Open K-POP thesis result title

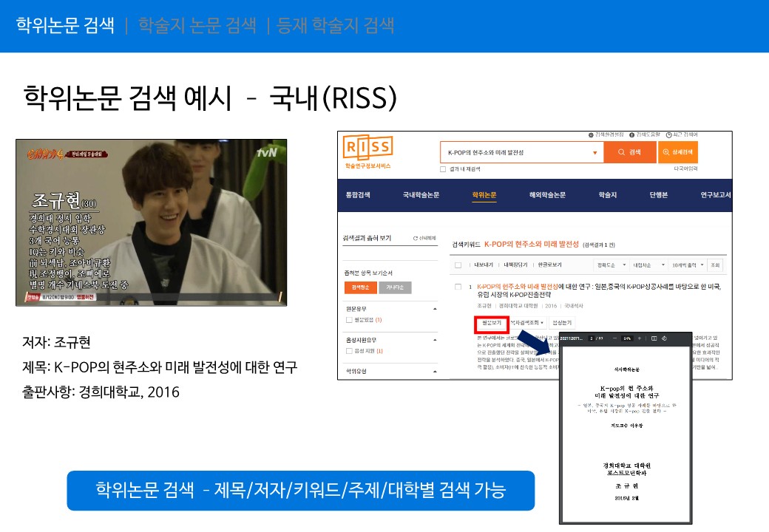tap(599, 290)
